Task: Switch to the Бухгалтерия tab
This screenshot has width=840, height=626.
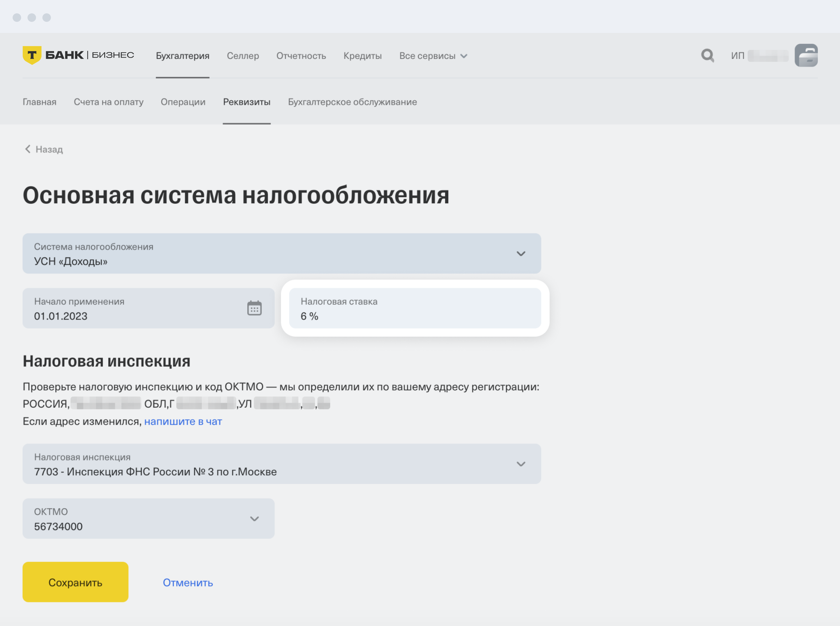Action: pyautogui.click(x=183, y=56)
